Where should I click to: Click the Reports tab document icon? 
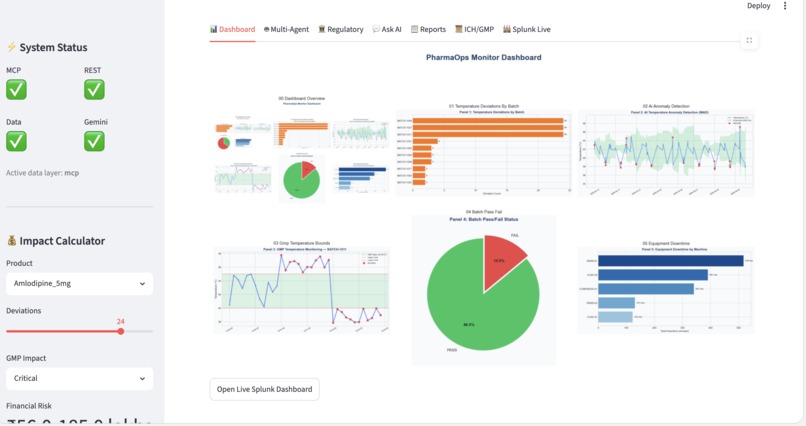pos(414,29)
